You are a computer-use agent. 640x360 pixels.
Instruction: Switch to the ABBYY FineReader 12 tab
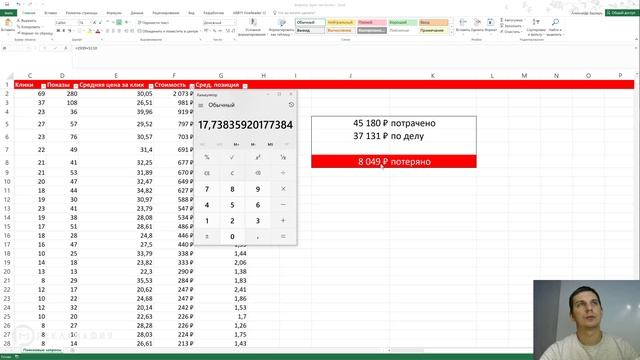(x=249, y=13)
